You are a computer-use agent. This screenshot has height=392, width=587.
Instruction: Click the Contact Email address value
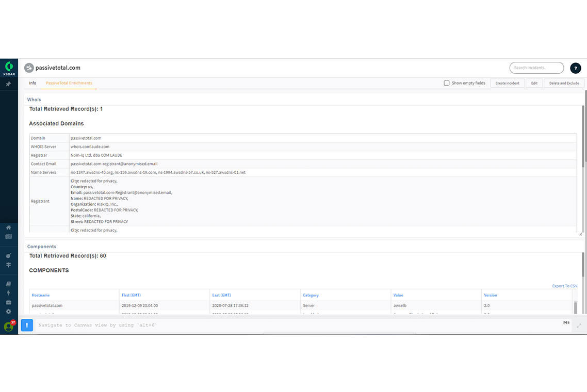[x=114, y=164]
